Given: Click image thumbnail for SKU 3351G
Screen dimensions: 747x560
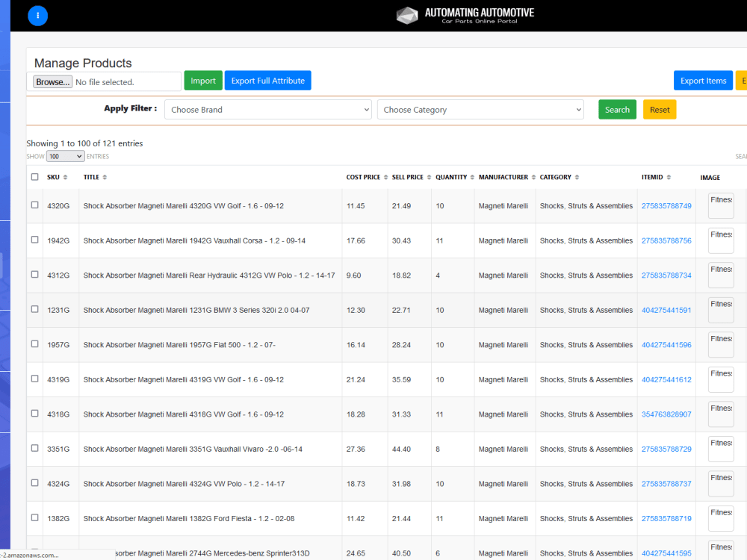Looking at the screenshot, I should tap(721, 449).
